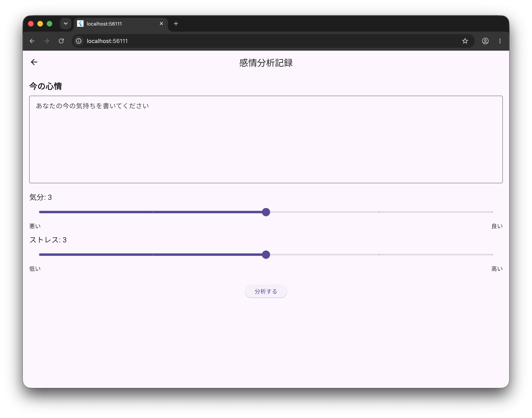532x418 pixels.
Task: Click the 低い label
Action: click(35, 269)
